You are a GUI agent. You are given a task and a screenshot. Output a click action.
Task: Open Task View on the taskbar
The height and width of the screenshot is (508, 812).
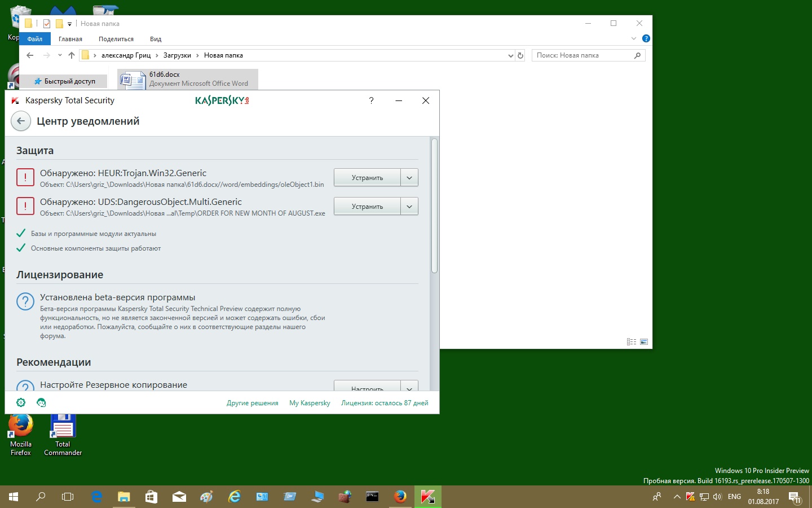tap(68, 497)
